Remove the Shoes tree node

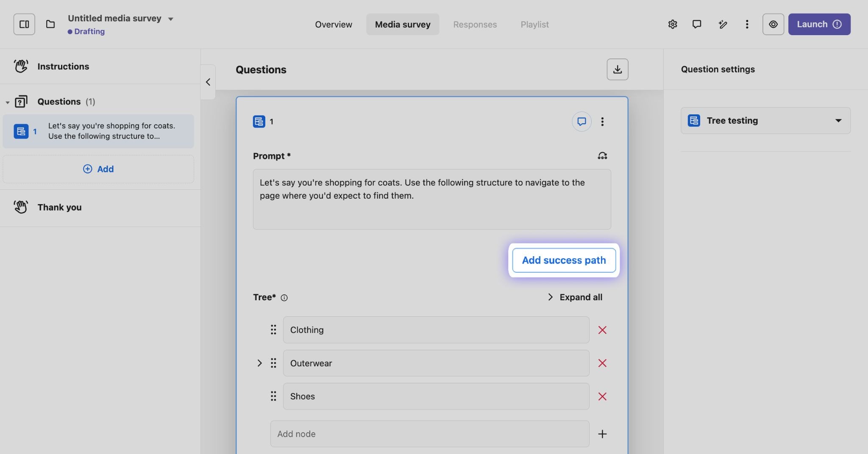pos(602,396)
